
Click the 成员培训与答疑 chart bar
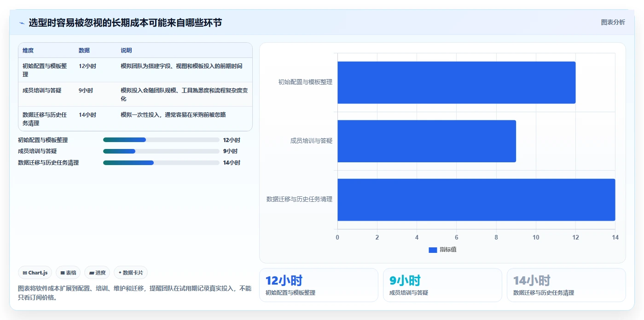pos(427,141)
